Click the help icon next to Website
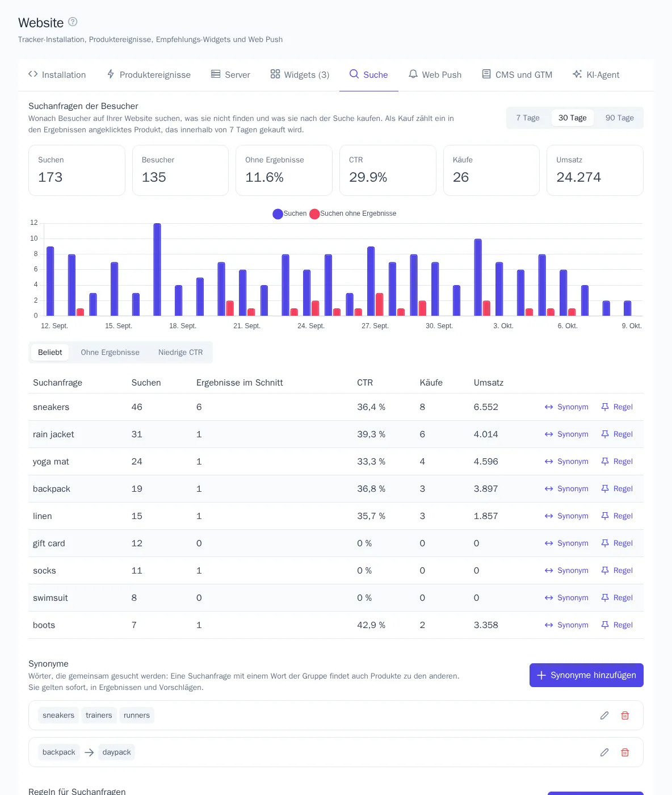The image size is (672, 795). (73, 22)
